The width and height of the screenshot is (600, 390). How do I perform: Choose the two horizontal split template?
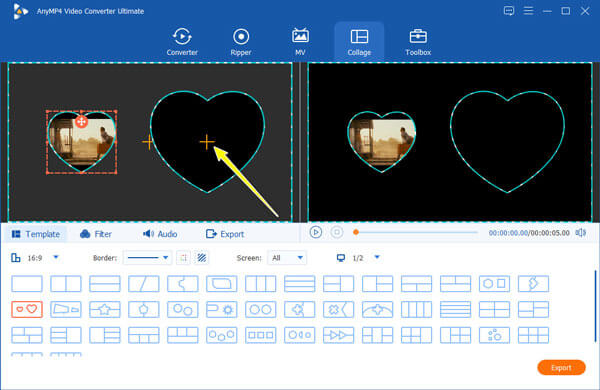[x=105, y=284]
